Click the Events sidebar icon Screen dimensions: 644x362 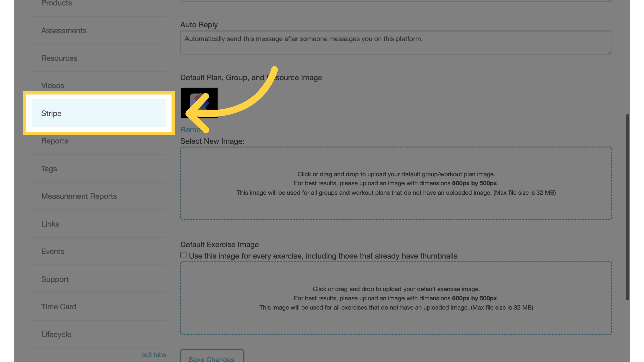(52, 251)
